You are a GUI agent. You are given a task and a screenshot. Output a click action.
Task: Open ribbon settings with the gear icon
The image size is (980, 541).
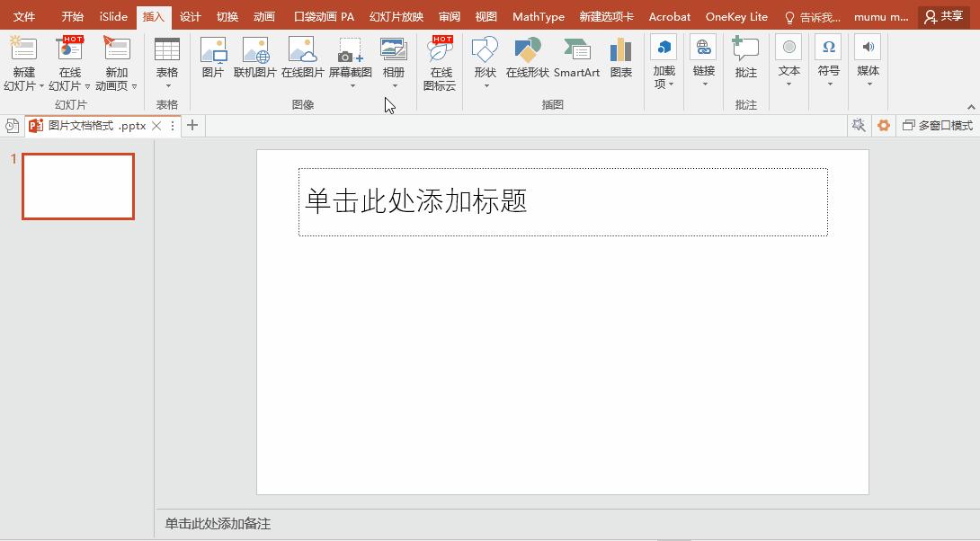(882, 125)
